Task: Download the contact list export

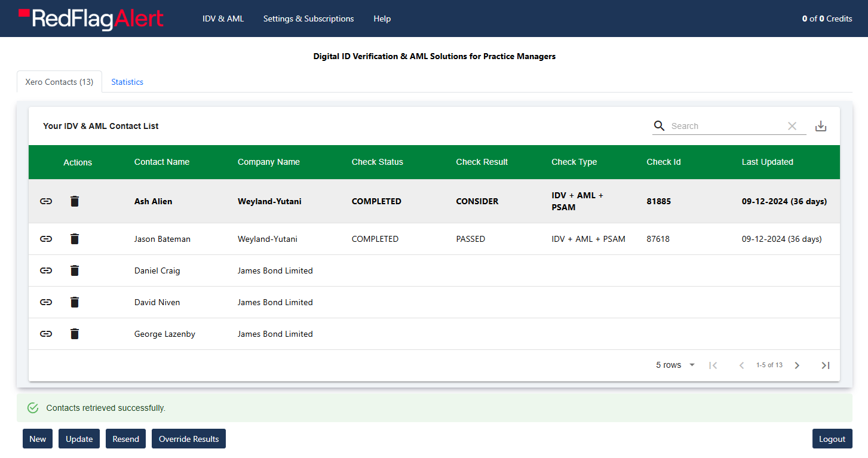Action: coord(821,126)
